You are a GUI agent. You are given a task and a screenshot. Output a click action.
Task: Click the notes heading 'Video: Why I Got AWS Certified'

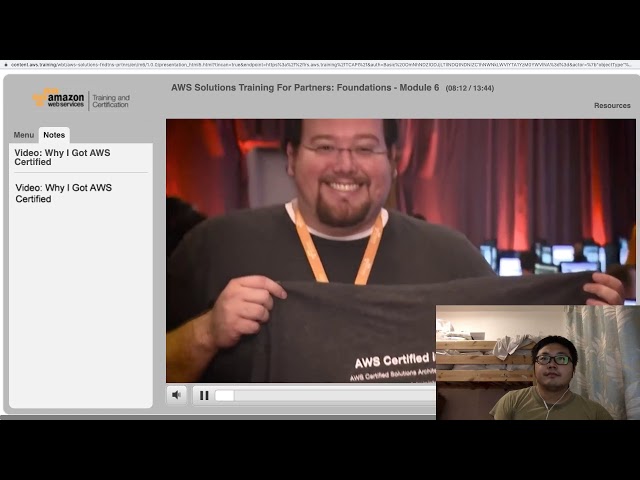point(62,158)
